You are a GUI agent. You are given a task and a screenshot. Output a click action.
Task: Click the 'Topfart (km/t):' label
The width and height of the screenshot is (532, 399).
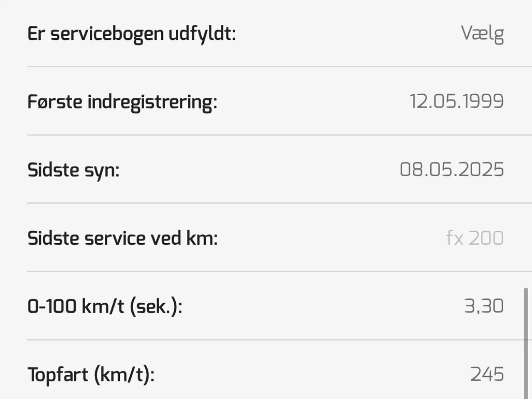(x=91, y=374)
